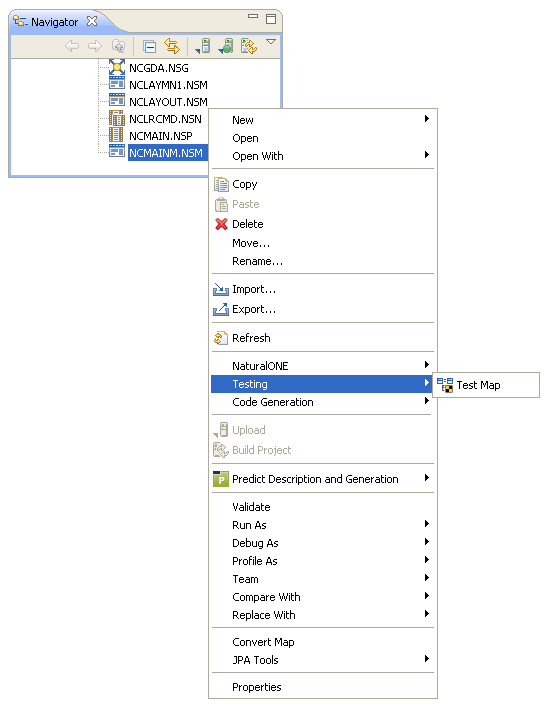The width and height of the screenshot is (548, 710).
Task: Maximize the Navigator view
Action: click(x=271, y=19)
